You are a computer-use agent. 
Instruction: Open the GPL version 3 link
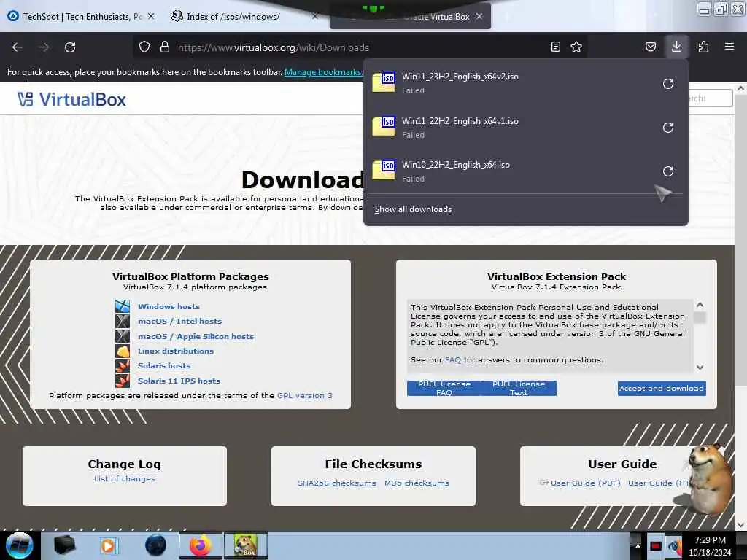pos(305,395)
